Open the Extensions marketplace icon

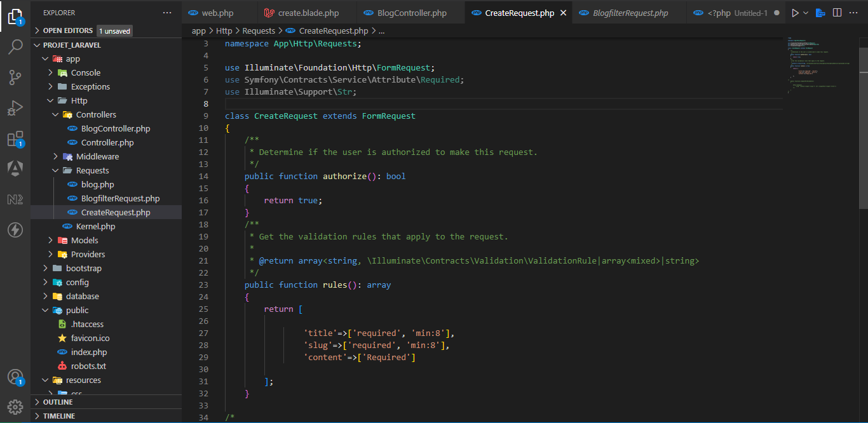click(x=15, y=139)
